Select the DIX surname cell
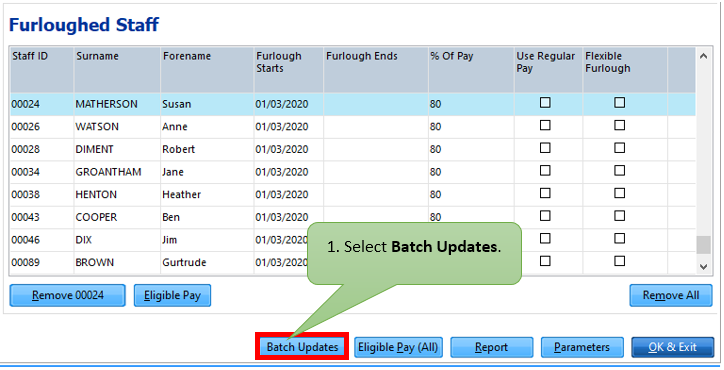This screenshot has height=370, width=724. [117, 240]
